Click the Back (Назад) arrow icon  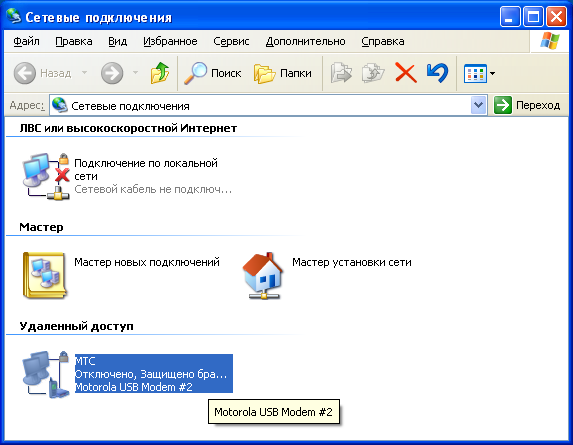tap(24, 73)
